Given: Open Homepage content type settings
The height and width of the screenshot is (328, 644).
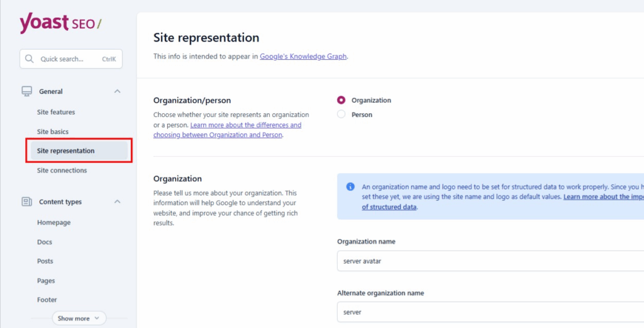Looking at the screenshot, I should pyautogui.click(x=54, y=222).
